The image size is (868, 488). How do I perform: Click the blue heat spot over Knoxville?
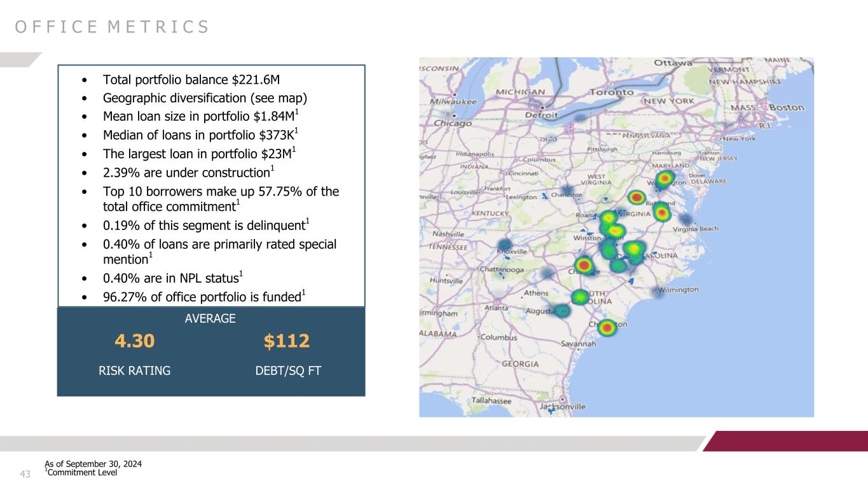(505, 246)
